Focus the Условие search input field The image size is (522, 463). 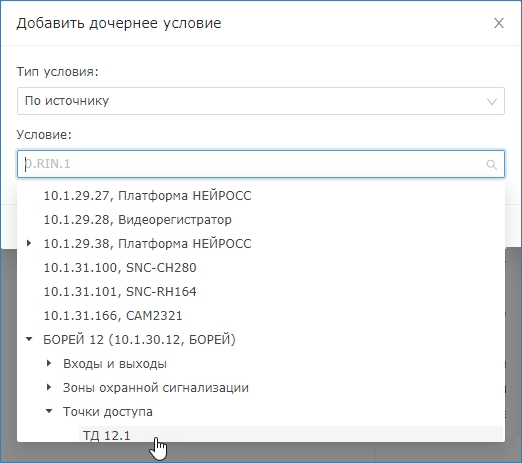261,164
